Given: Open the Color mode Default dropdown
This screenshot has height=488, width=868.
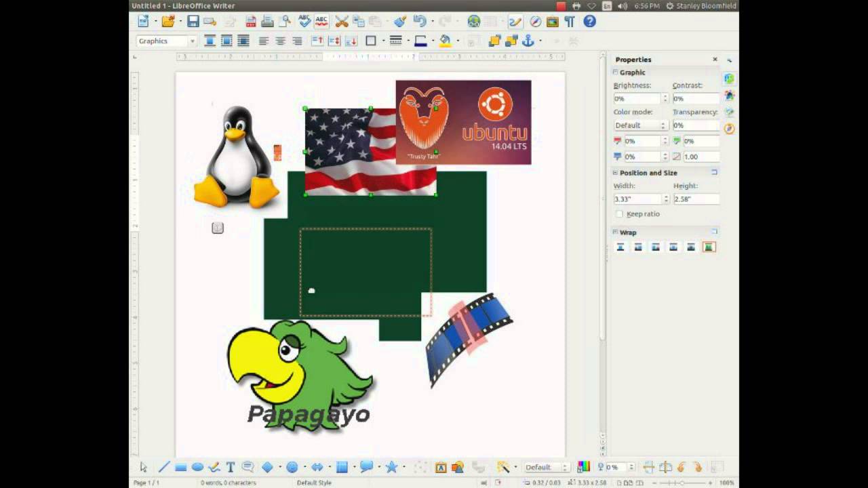Looking at the screenshot, I should pyautogui.click(x=641, y=125).
